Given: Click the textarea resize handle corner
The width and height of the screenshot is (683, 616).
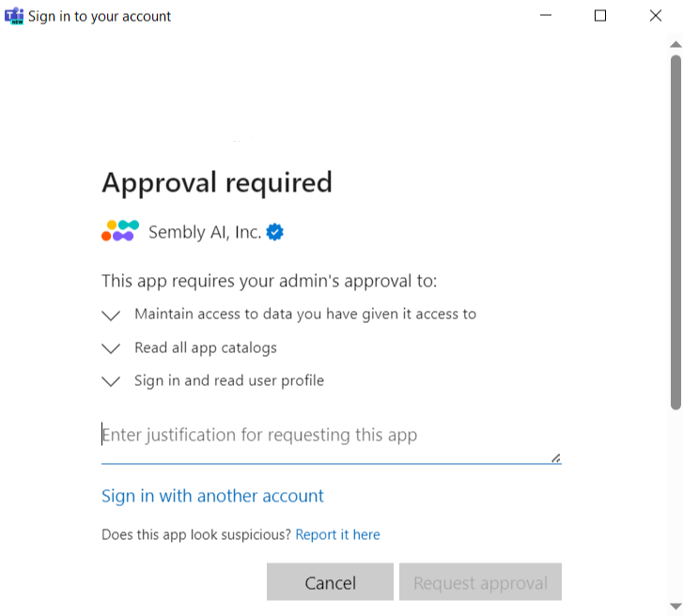Looking at the screenshot, I should point(555,458).
